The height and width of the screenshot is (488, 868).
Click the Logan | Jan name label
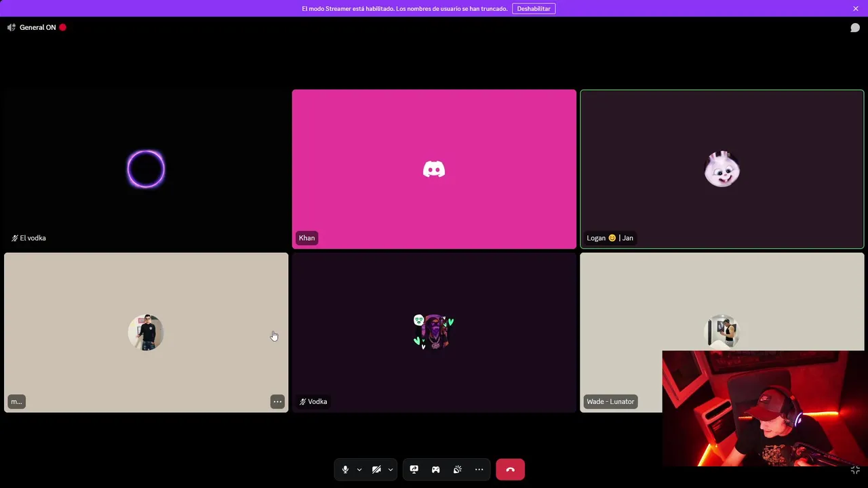coord(610,238)
